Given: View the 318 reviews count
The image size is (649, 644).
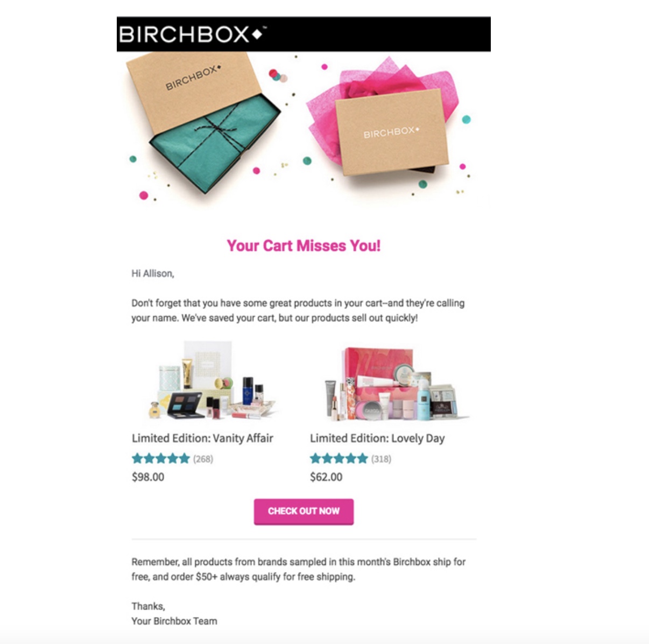Looking at the screenshot, I should [x=381, y=459].
